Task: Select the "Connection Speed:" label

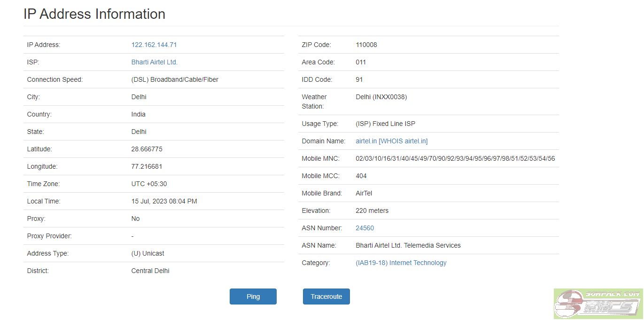Action: pos(55,79)
